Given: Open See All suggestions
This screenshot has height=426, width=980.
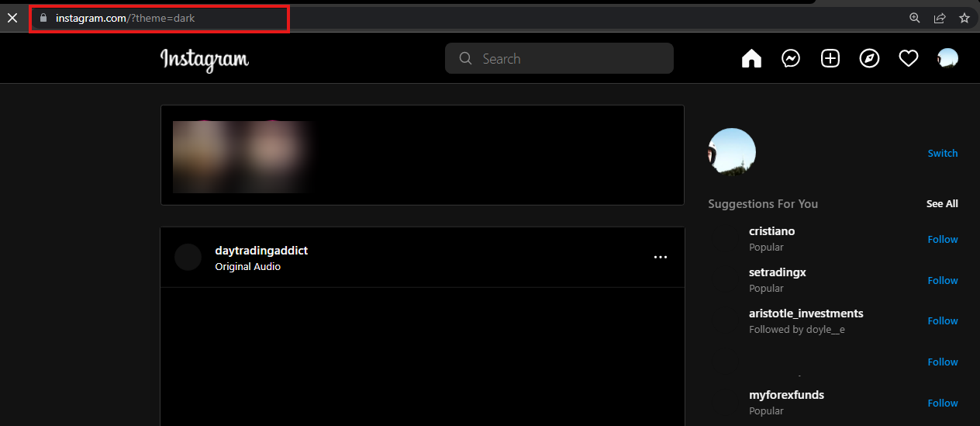Looking at the screenshot, I should click(942, 203).
